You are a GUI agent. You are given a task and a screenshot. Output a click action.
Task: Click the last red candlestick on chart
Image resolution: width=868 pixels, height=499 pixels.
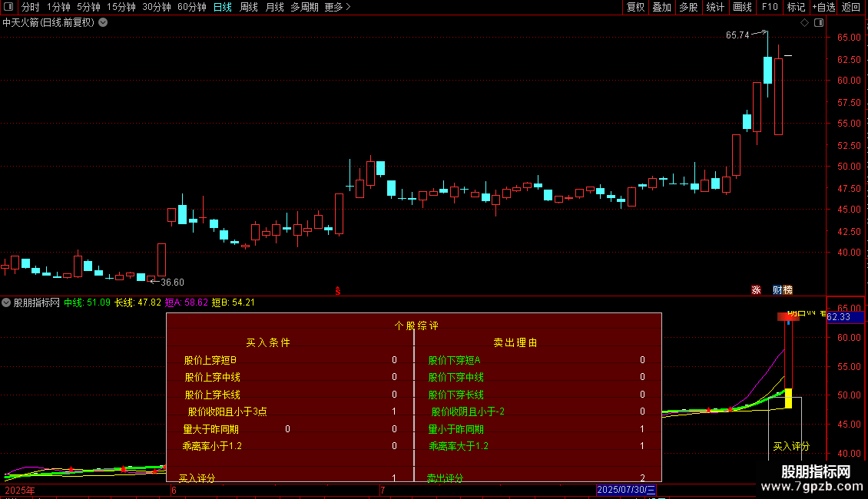coord(778,96)
